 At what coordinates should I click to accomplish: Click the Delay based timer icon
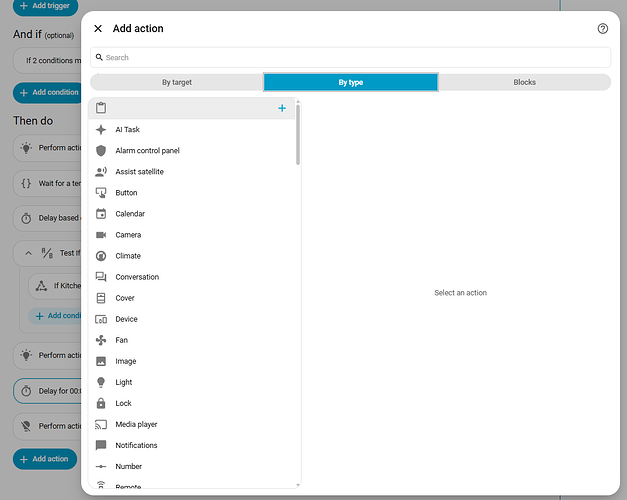pos(26,218)
